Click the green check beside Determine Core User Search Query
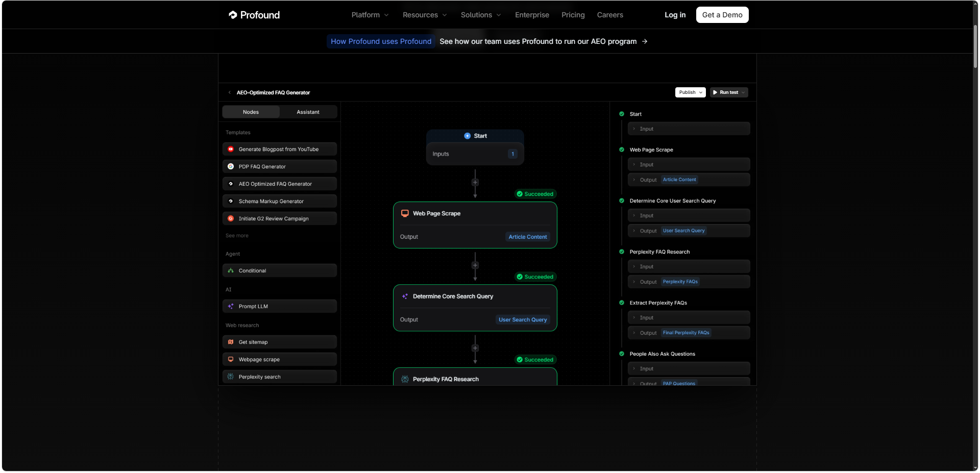This screenshot has height=473, width=980. coord(622,201)
